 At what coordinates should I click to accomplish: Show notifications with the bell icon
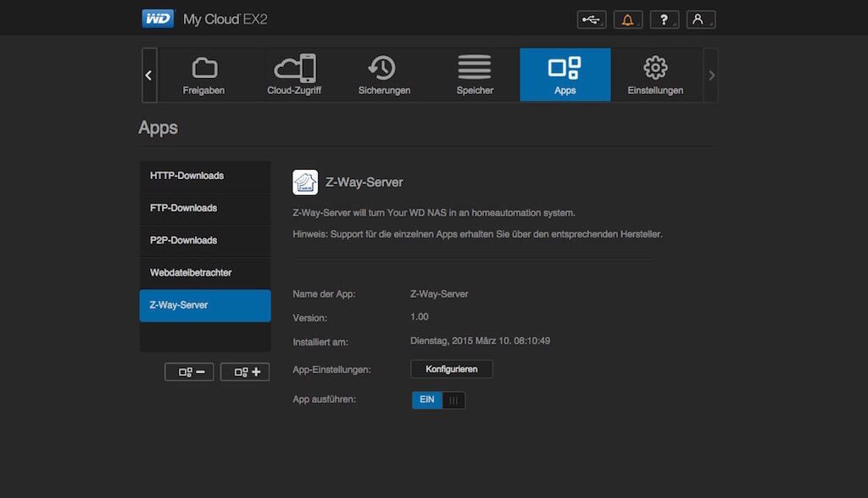[x=628, y=20]
